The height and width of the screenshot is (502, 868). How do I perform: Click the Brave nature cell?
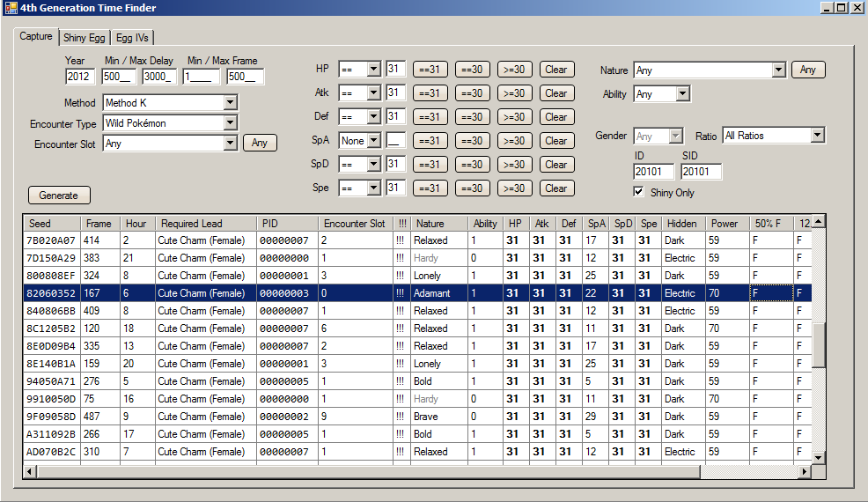[439, 417]
